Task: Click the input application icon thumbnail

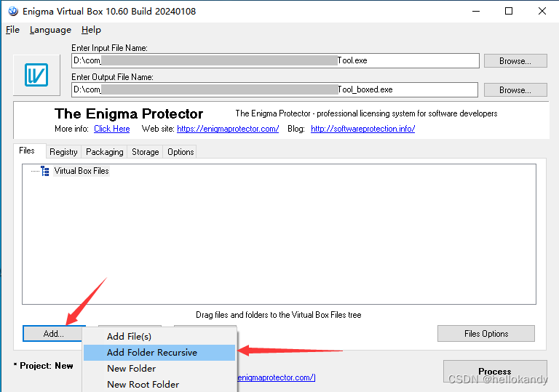Action: point(36,75)
